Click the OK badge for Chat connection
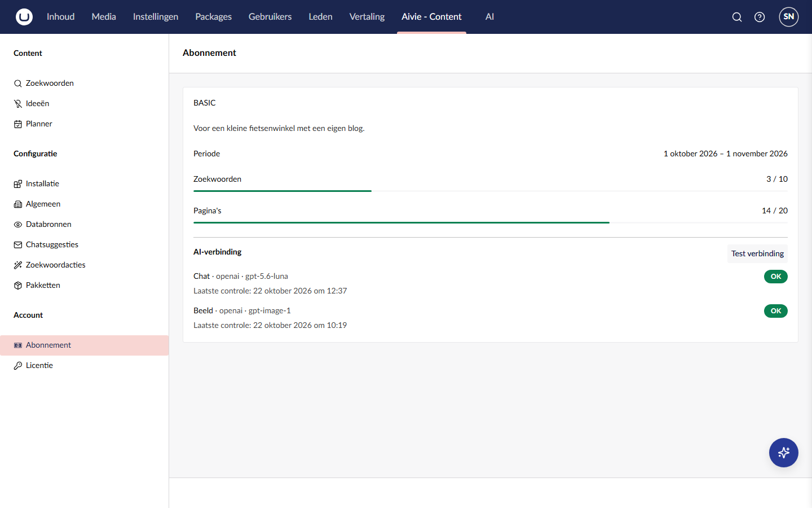812x508 pixels. (x=776, y=277)
